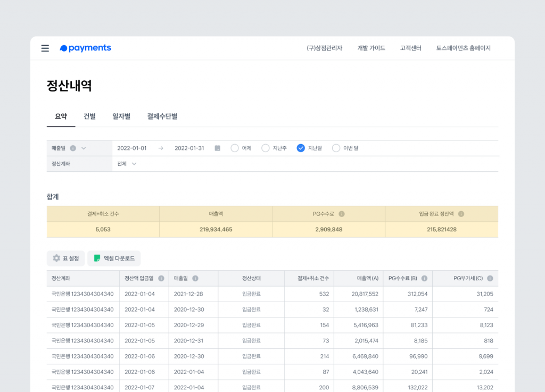Switch to the 건별 tab

(x=89, y=116)
